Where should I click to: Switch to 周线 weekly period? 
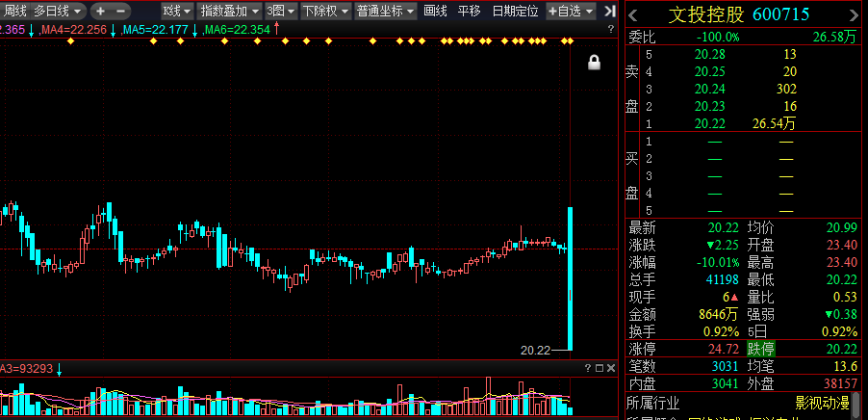point(15,11)
